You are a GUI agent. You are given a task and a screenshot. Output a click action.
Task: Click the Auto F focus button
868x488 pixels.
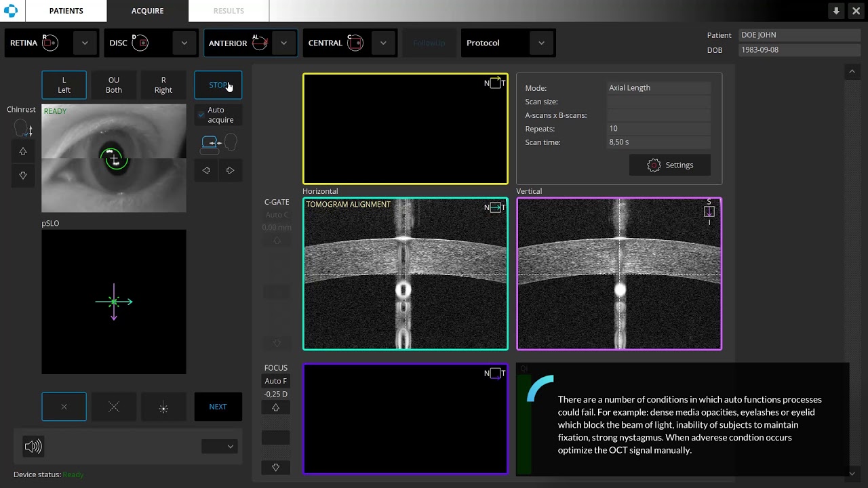click(275, 381)
